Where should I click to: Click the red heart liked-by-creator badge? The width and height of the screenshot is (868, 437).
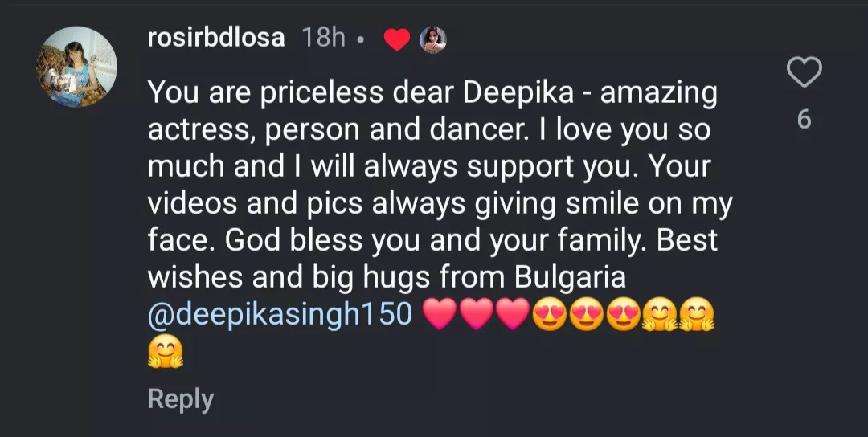(397, 40)
